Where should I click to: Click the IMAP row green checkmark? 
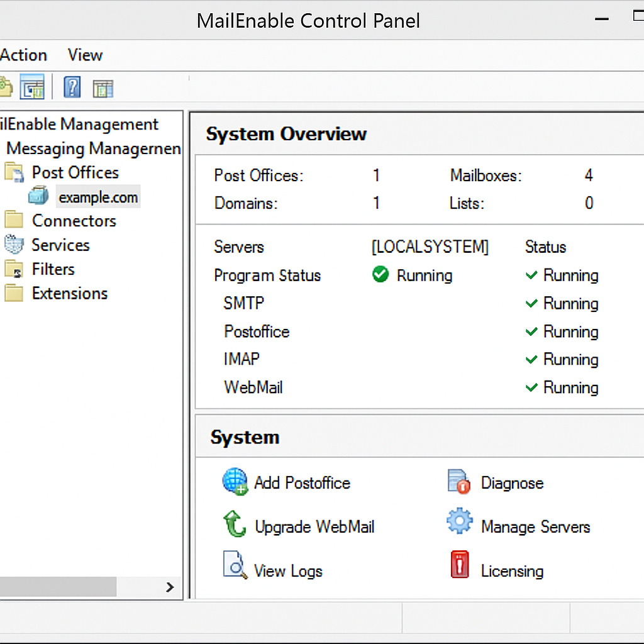pos(531,359)
